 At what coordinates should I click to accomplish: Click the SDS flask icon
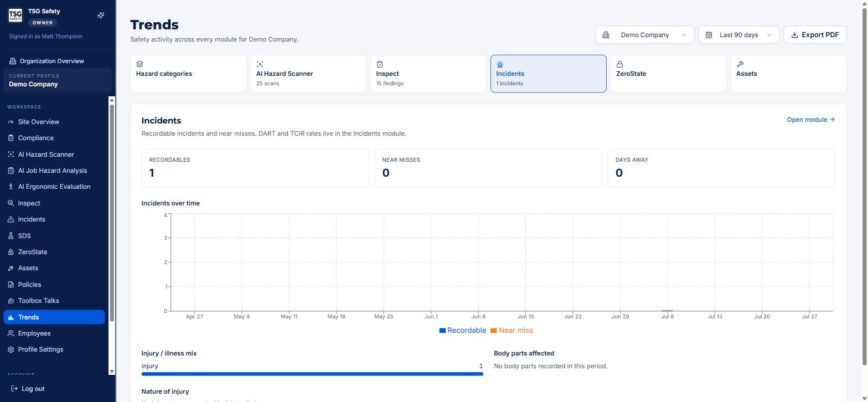(x=11, y=236)
